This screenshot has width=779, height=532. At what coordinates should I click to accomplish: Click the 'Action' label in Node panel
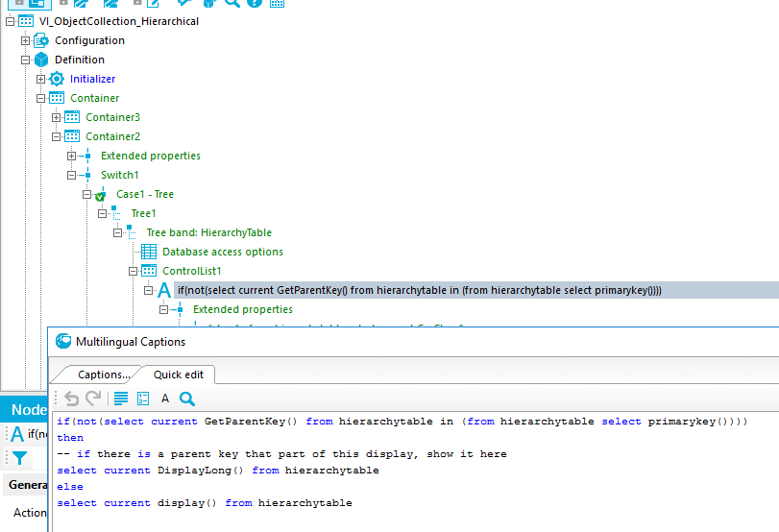click(30, 513)
